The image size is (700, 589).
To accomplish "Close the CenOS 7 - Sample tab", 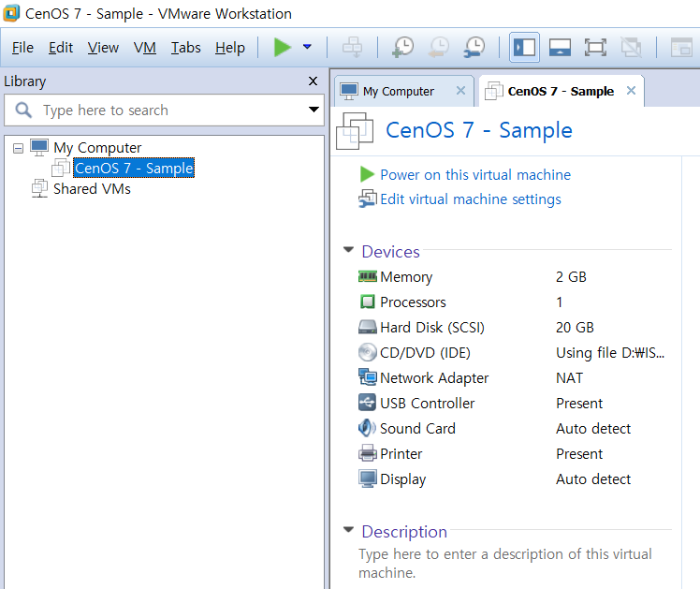I will pos(631,91).
